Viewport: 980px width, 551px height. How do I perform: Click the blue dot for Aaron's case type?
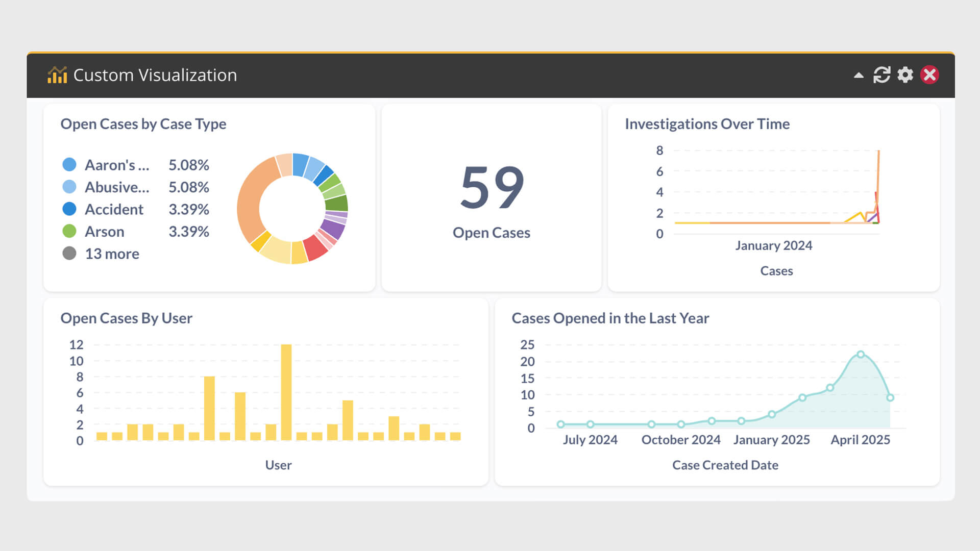[68, 165]
